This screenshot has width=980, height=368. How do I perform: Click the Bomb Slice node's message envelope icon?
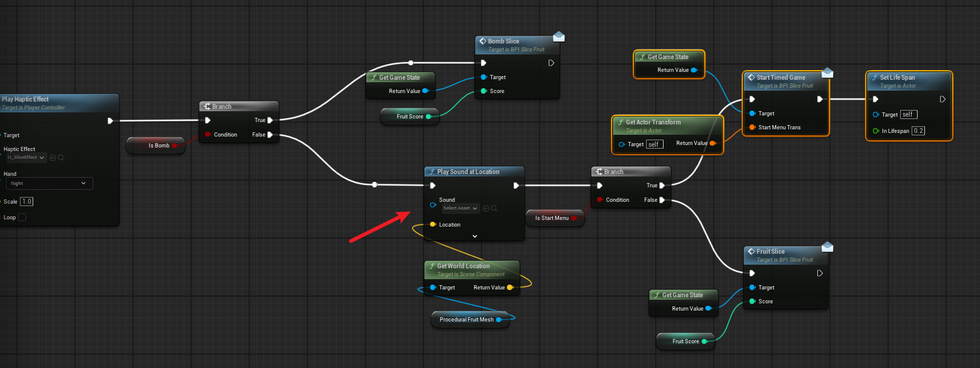(x=559, y=37)
